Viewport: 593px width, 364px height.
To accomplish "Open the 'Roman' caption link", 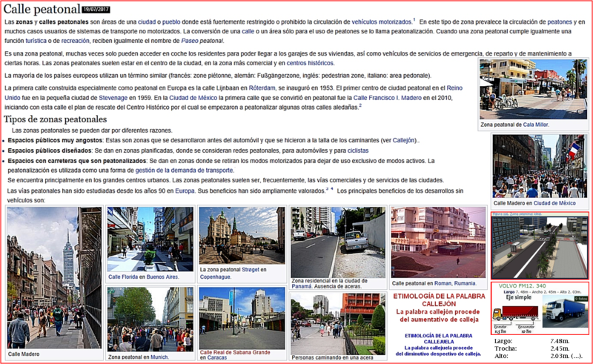I will click(443, 283).
